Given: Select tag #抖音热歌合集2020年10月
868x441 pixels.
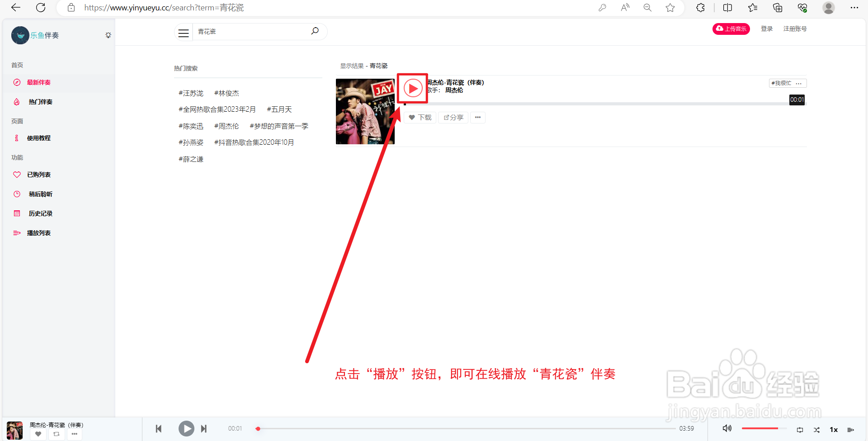Looking at the screenshot, I should (254, 142).
